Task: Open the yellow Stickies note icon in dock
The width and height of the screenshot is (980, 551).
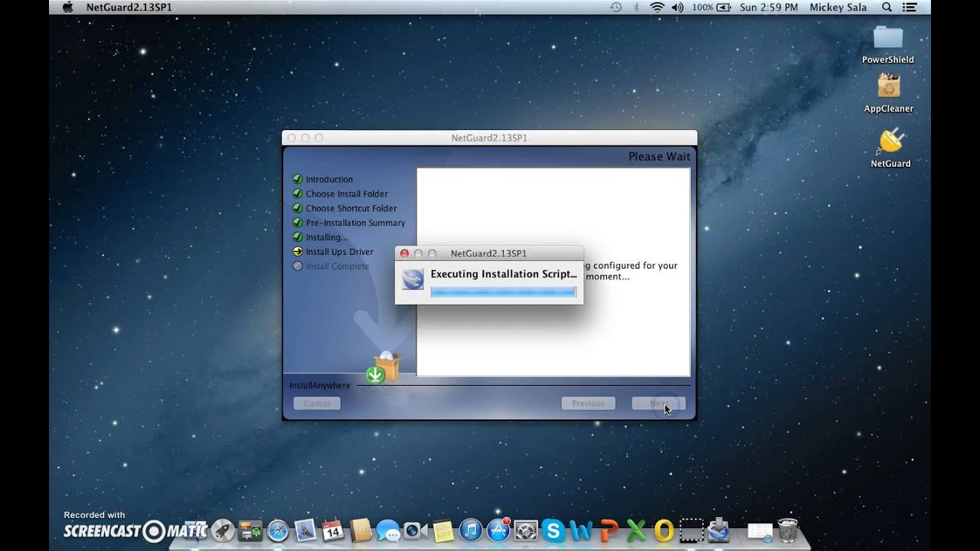Action: point(443,530)
